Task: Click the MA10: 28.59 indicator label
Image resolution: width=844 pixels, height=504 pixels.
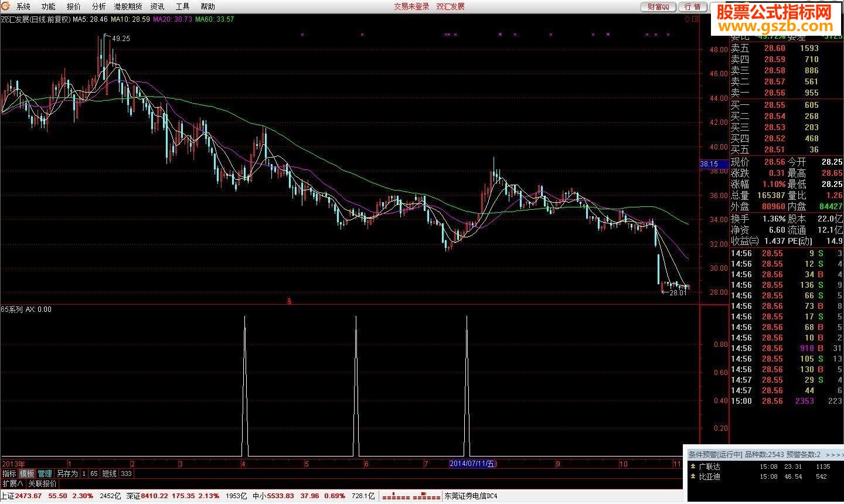Action: pyautogui.click(x=130, y=19)
